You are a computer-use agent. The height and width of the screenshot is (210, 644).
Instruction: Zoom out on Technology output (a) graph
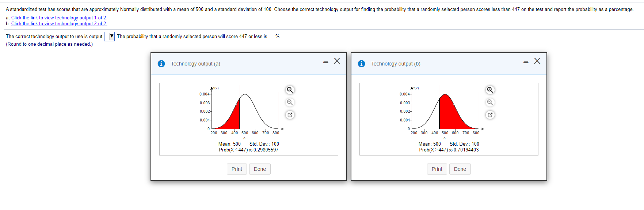click(x=290, y=102)
